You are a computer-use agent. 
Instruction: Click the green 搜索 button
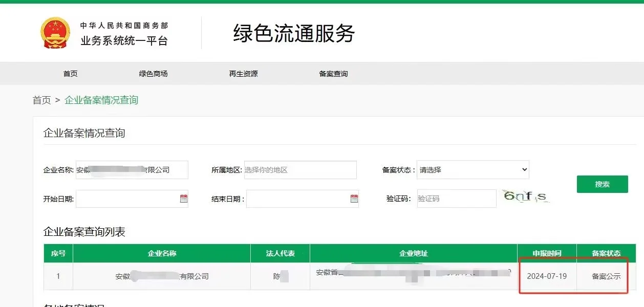(602, 184)
